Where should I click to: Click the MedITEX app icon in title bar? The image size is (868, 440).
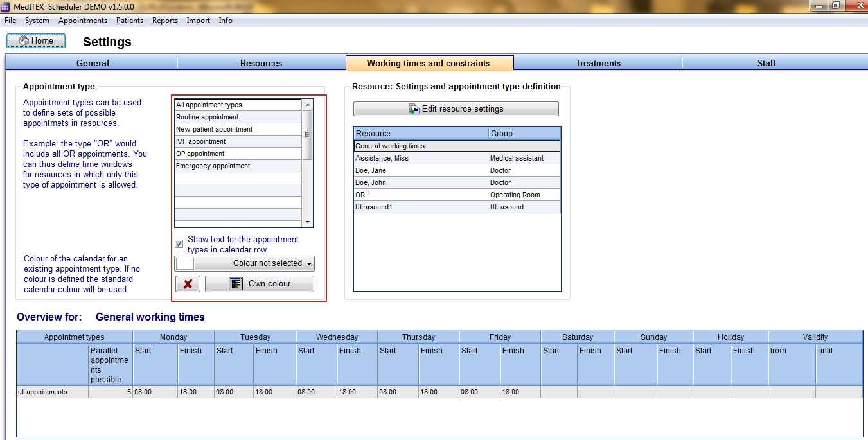6,6
